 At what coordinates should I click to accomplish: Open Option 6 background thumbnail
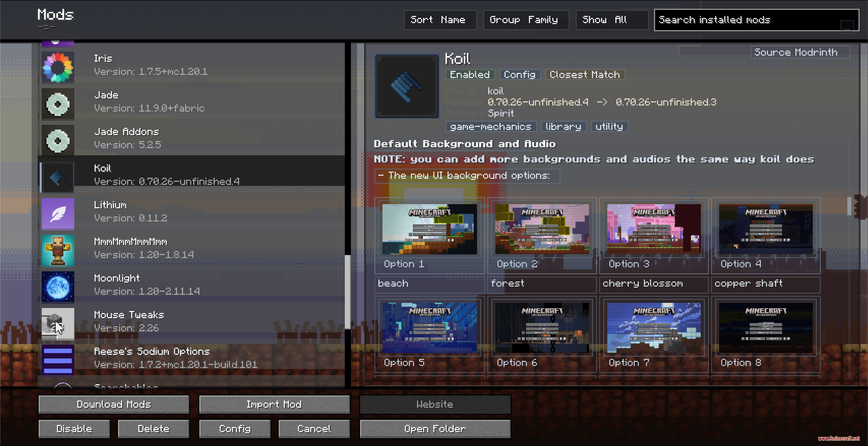coord(542,328)
